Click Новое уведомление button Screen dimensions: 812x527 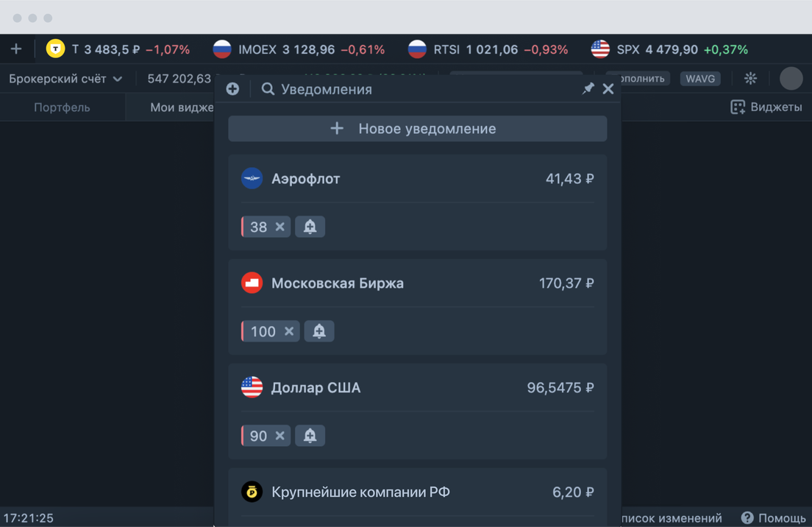pos(417,129)
